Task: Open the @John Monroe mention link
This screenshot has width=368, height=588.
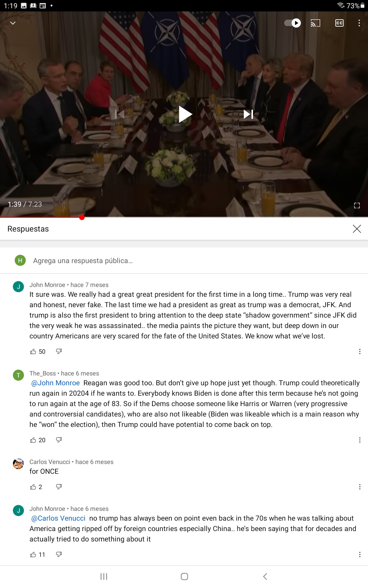Action: (56, 383)
